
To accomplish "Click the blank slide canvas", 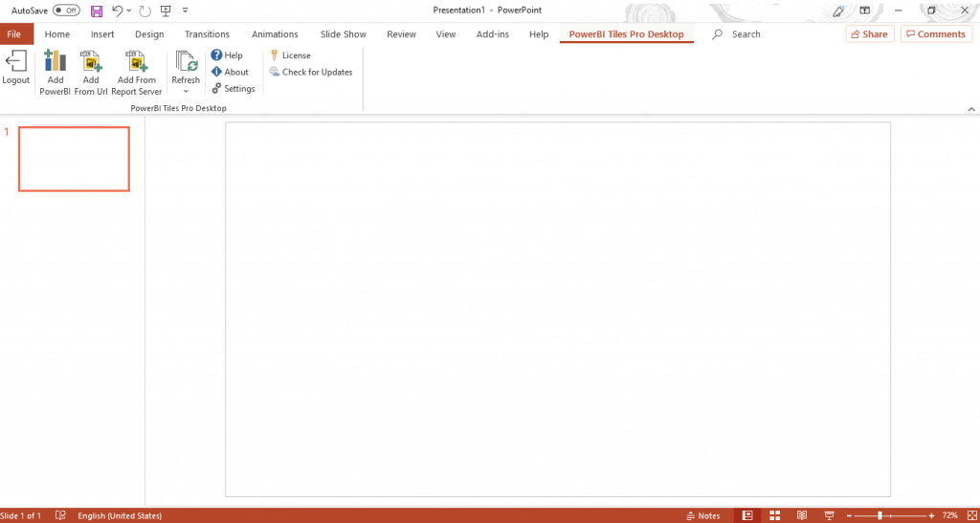I will (x=558, y=310).
